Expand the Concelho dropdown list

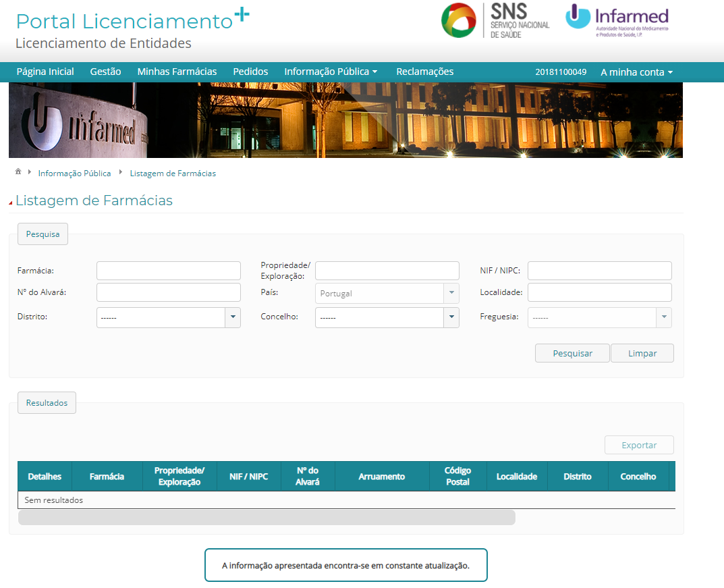pyautogui.click(x=451, y=317)
